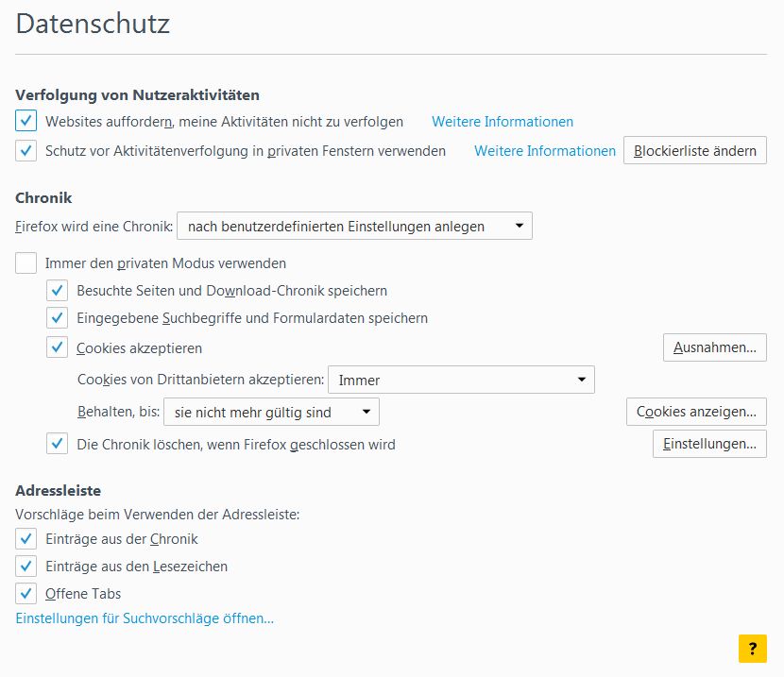Click the yellow help question mark icon
The width and height of the screenshot is (784, 677).
coord(752,649)
